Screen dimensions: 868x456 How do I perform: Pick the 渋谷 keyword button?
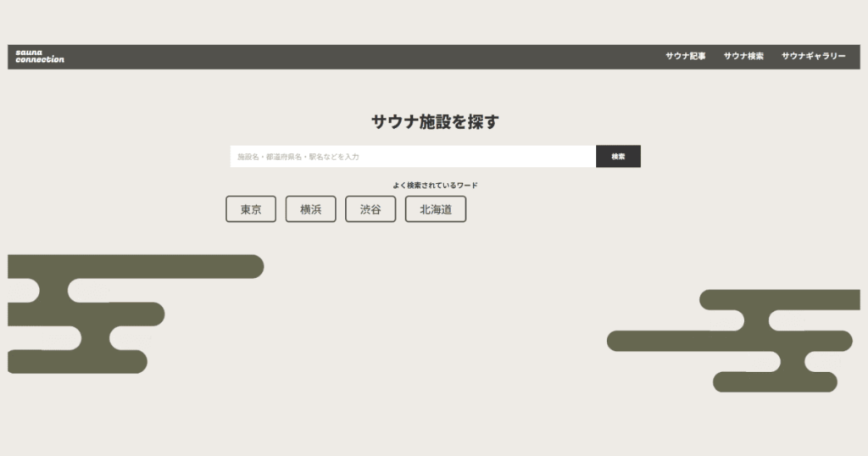(370, 209)
